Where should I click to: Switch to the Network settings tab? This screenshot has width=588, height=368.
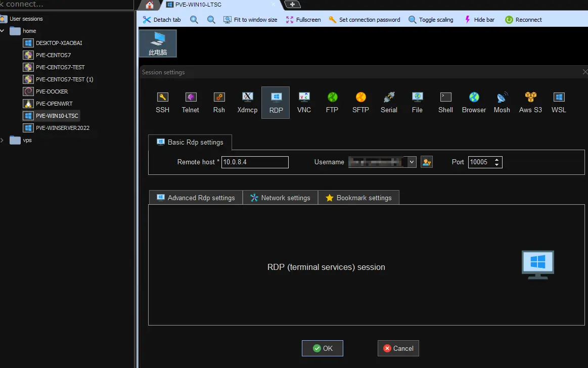pos(280,198)
